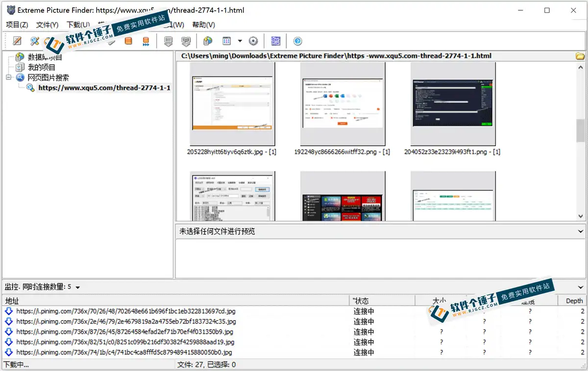Click file name 205228hyitt6tiyv6q6ztk.jpg - [1]
Screen dimensions: 588x371
click(232, 152)
